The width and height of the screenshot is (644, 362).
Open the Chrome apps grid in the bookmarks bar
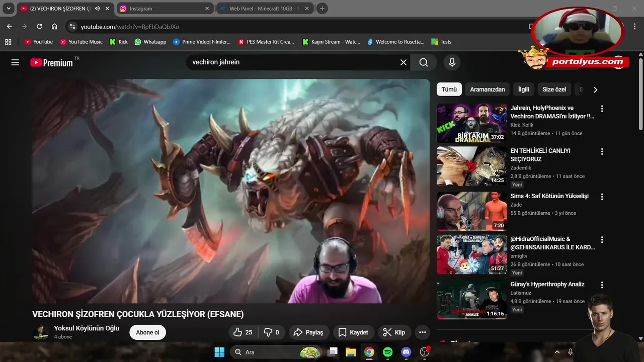8,42
